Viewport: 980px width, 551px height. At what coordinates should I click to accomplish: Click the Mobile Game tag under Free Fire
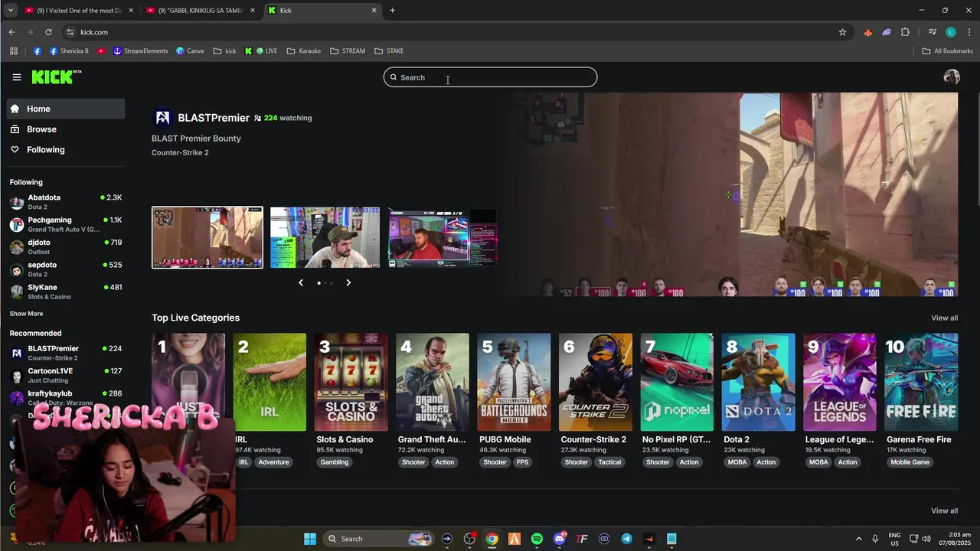coord(910,462)
